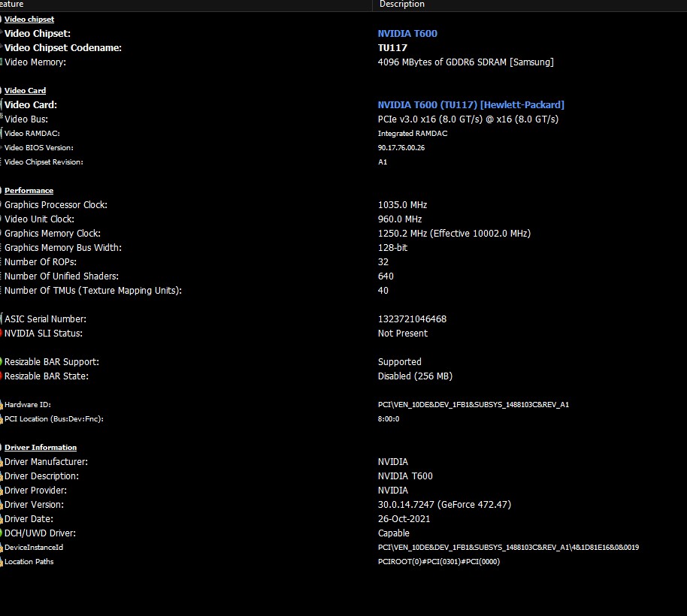Select the Driver Date: label
Screen dimensions: 687x616
click(x=29, y=519)
